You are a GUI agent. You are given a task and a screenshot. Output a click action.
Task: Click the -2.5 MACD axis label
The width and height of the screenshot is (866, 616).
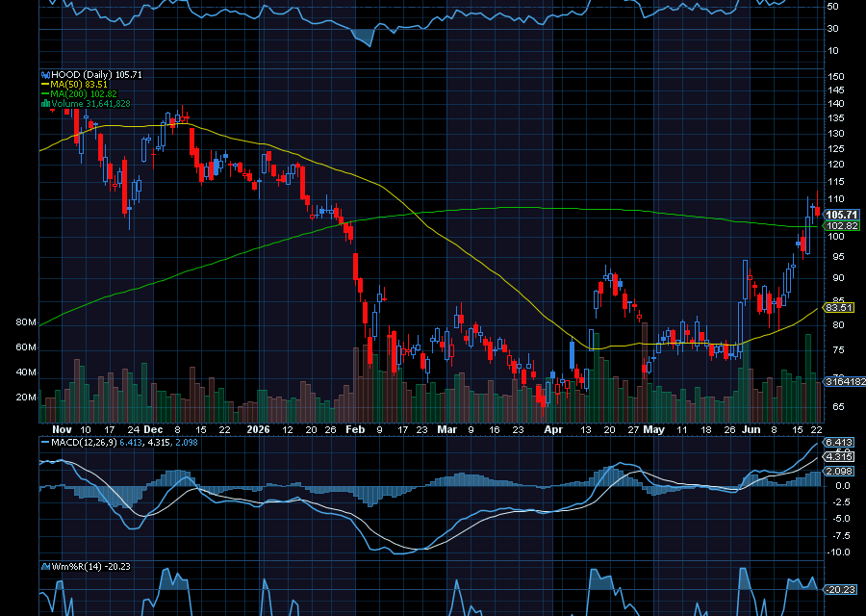(x=841, y=502)
